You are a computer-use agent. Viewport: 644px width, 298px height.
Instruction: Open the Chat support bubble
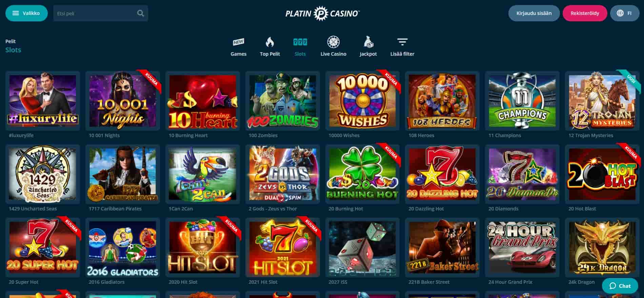620,286
